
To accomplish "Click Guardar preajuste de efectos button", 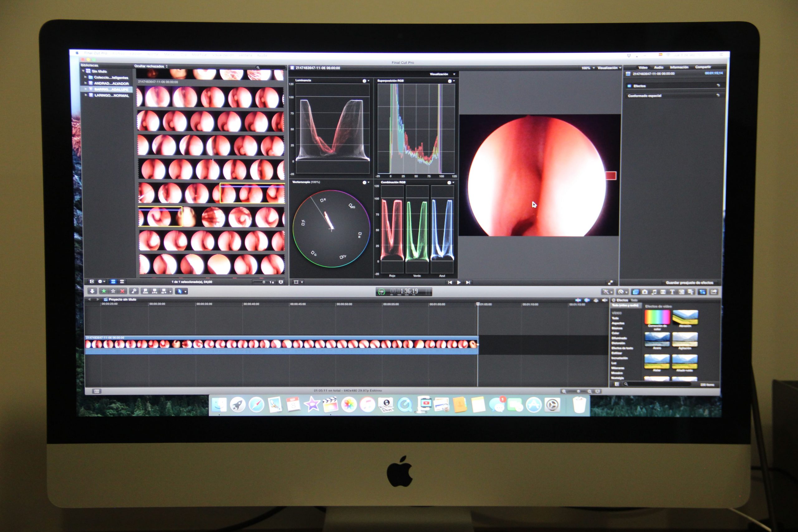I will [689, 283].
